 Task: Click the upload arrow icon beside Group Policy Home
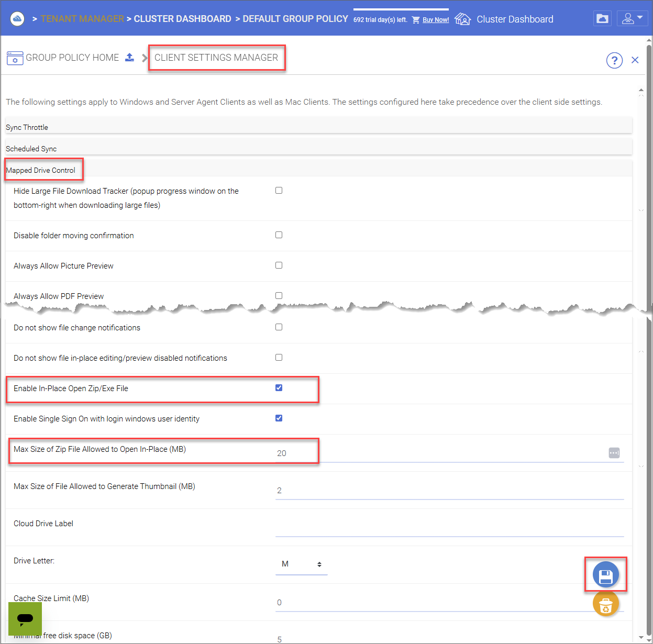(x=129, y=57)
